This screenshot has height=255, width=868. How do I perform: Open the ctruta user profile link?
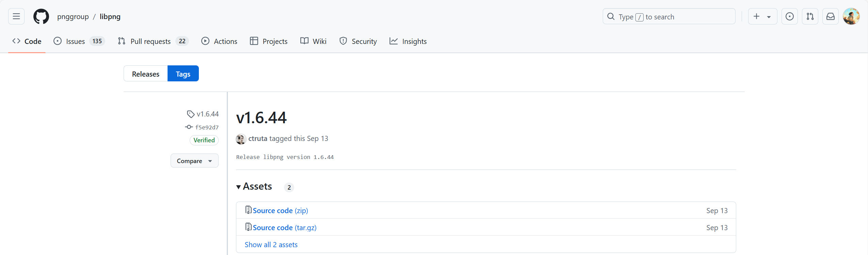[x=258, y=139]
